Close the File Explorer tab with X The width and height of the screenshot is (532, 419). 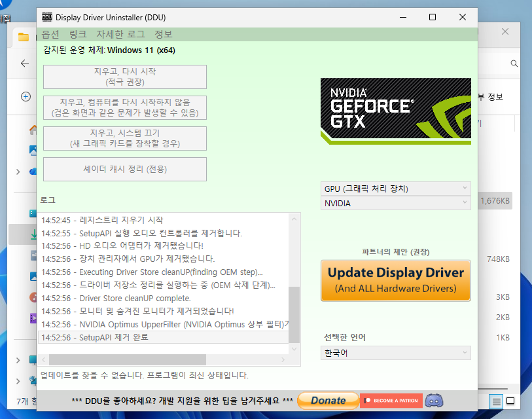pyautogui.click(x=505, y=31)
